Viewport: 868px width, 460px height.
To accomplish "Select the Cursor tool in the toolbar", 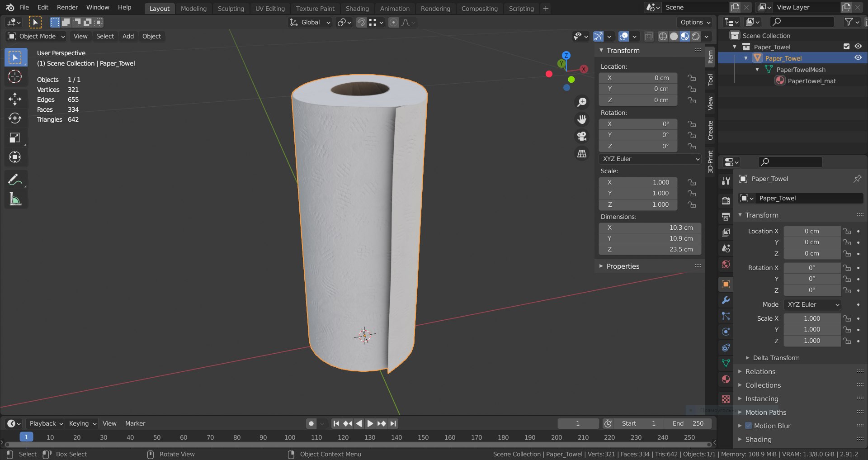I will (x=15, y=77).
